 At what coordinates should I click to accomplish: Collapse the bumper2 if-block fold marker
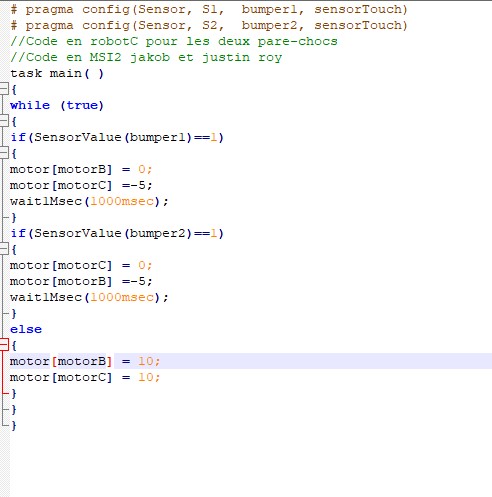coord(3,249)
